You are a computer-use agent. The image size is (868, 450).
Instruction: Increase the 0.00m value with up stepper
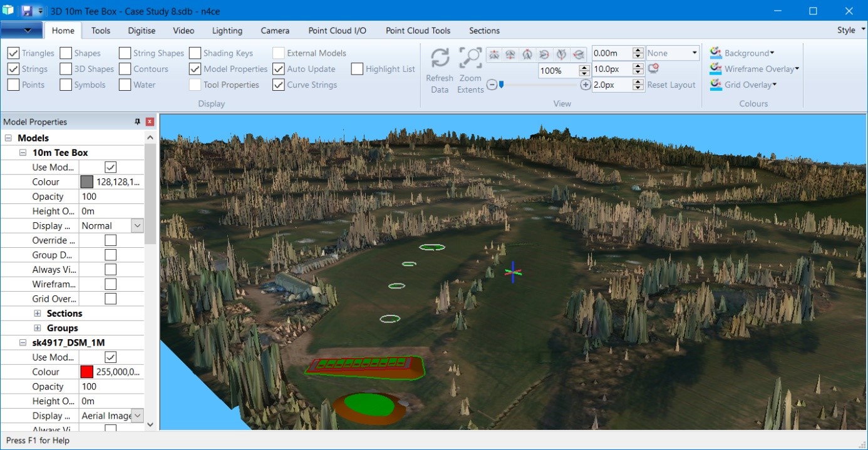point(638,50)
